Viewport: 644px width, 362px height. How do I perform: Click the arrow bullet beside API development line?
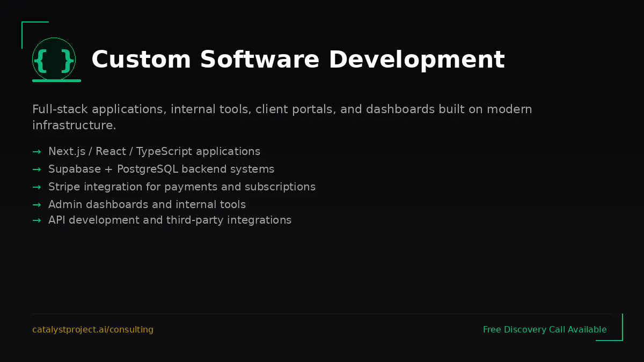point(36,220)
